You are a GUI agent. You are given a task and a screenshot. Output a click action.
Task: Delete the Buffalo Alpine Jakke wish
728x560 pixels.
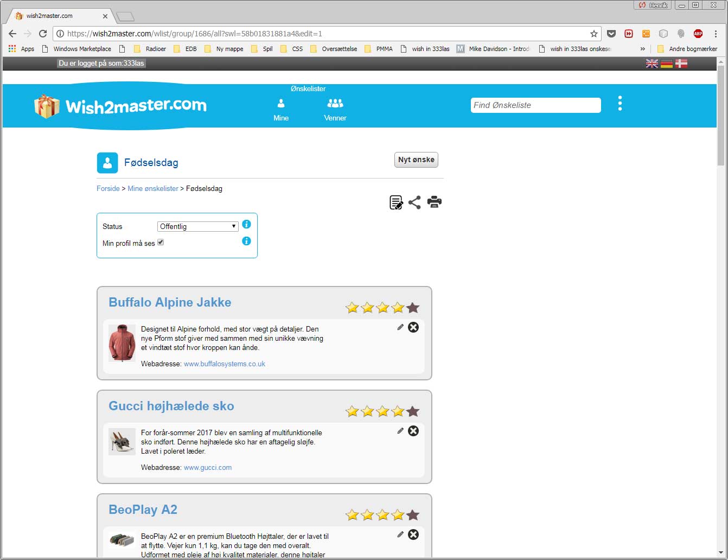pyautogui.click(x=413, y=327)
